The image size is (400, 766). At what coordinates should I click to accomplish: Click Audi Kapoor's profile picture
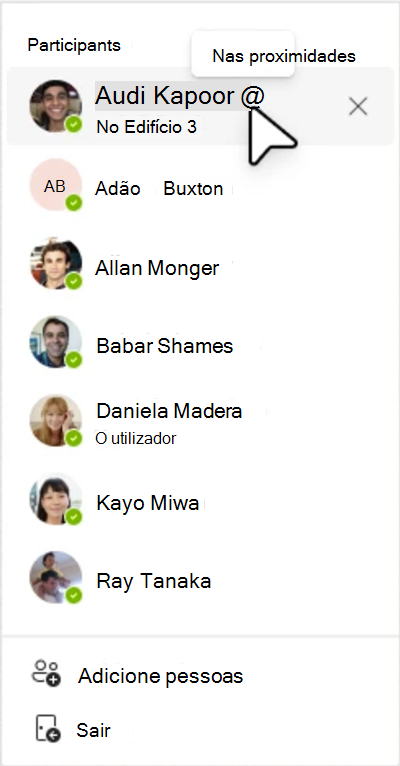[x=55, y=106]
